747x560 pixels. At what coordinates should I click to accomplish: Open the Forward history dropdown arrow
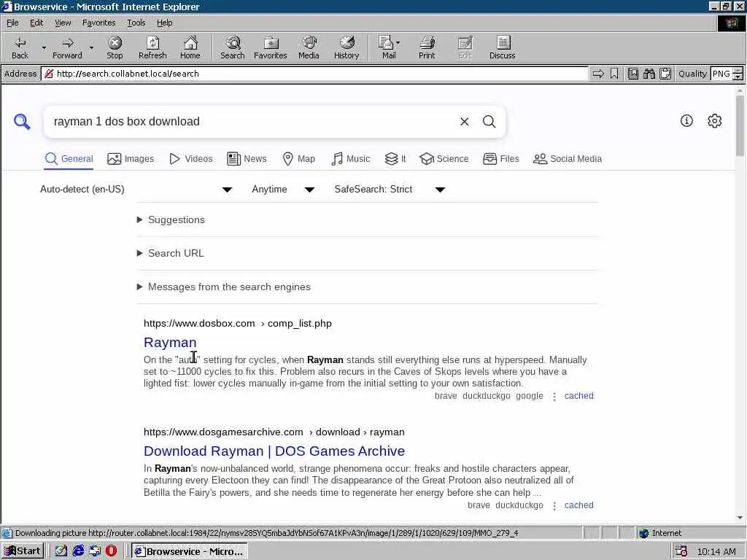tap(91, 47)
